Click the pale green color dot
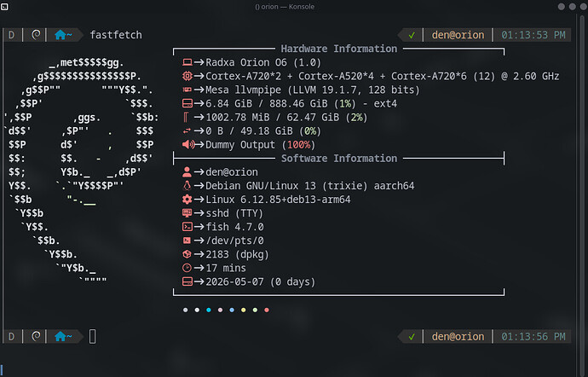The width and height of the screenshot is (588, 377). click(255, 310)
